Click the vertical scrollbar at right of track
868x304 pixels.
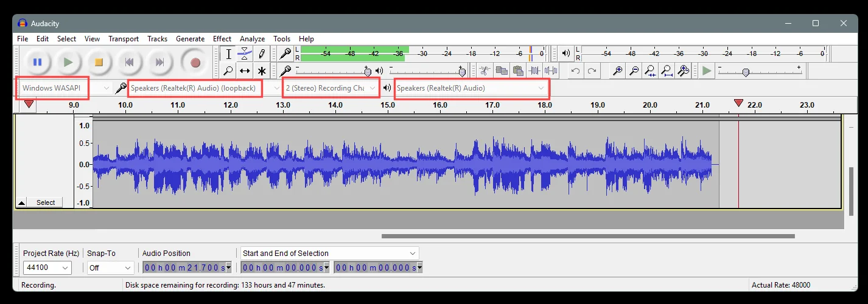click(x=852, y=191)
